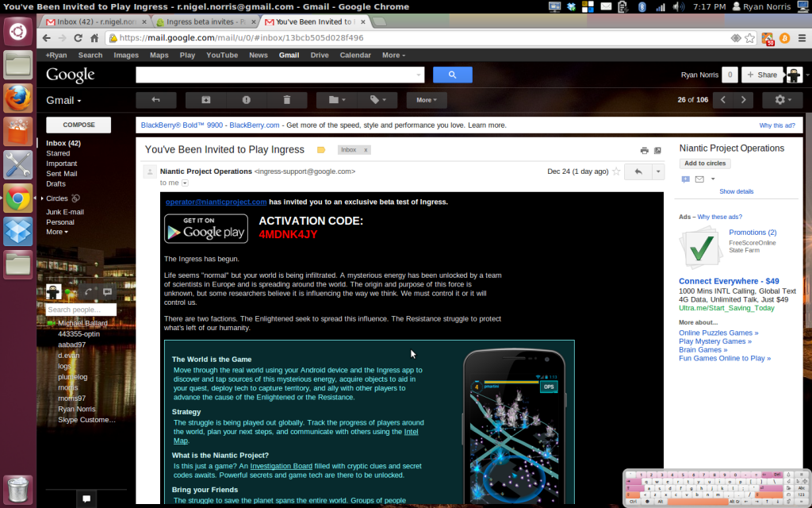This screenshot has height=508, width=812.
Task: Open the More actions dropdown in toolbar
Action: [426, 100]
